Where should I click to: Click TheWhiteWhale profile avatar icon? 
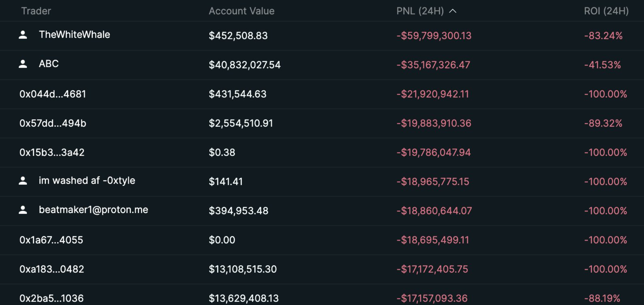point(23,35)
